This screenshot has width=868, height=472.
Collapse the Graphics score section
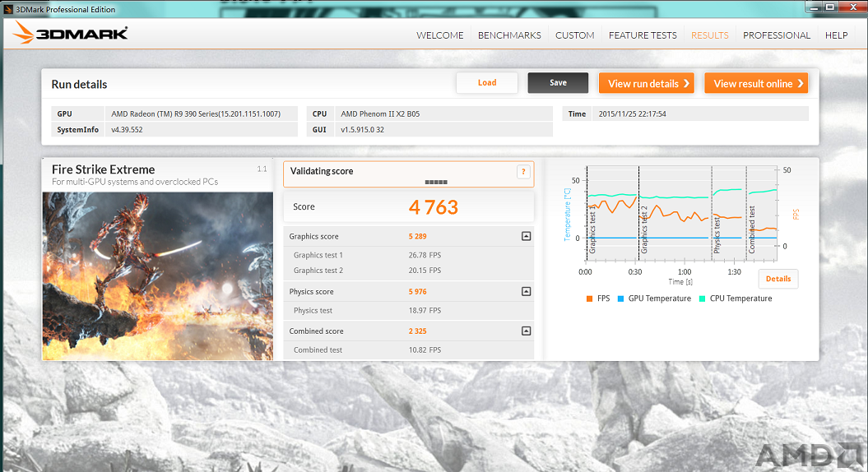coord(526,236)
